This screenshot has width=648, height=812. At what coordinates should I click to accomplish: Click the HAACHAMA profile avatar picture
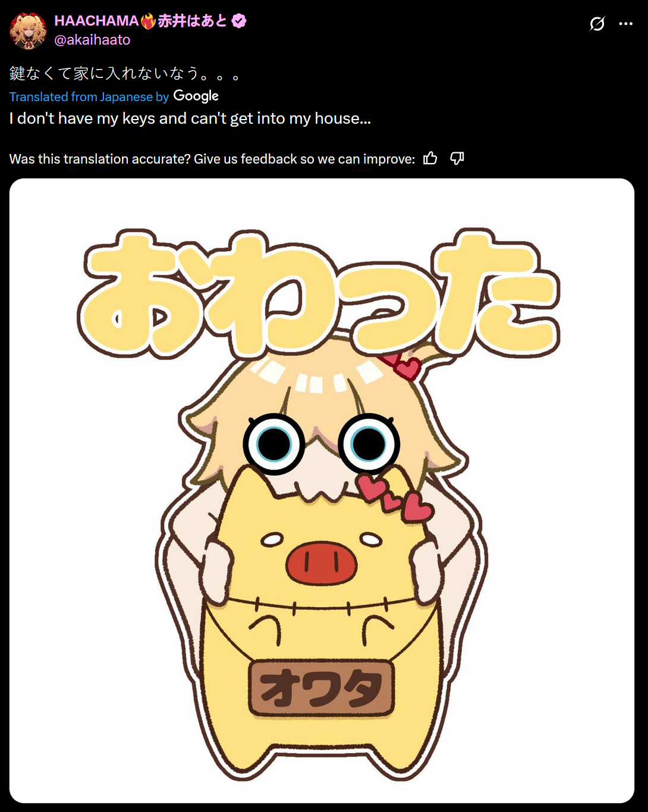coord(28,30)
